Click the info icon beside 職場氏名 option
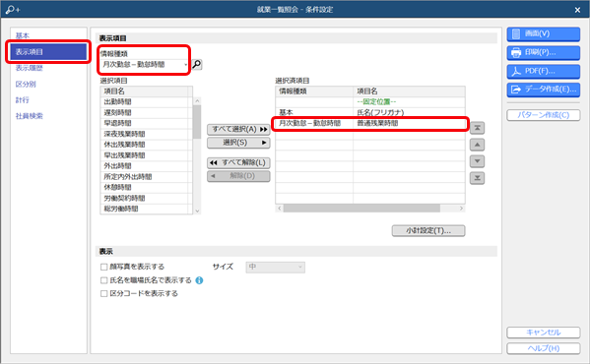The image size is (590, 364). coord(199,280)
